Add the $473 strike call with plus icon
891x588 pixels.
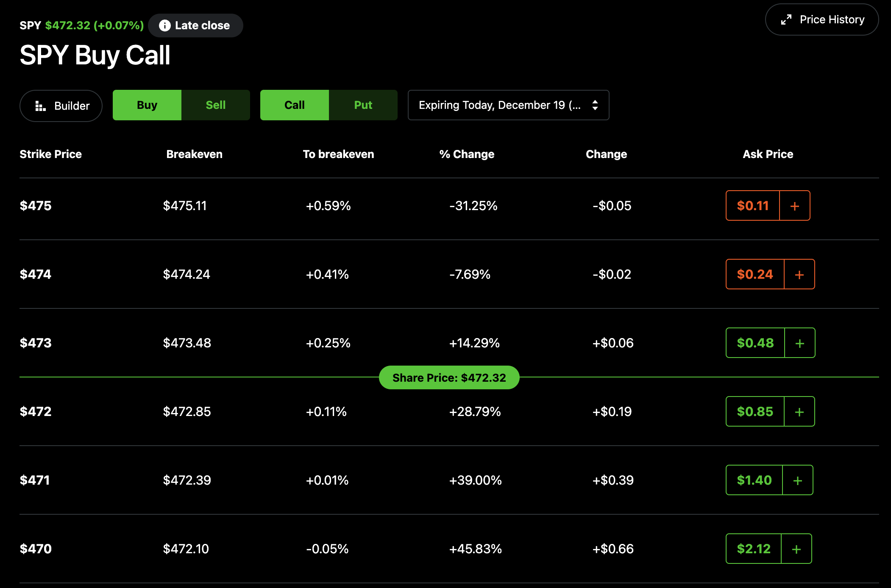[800, 343]
